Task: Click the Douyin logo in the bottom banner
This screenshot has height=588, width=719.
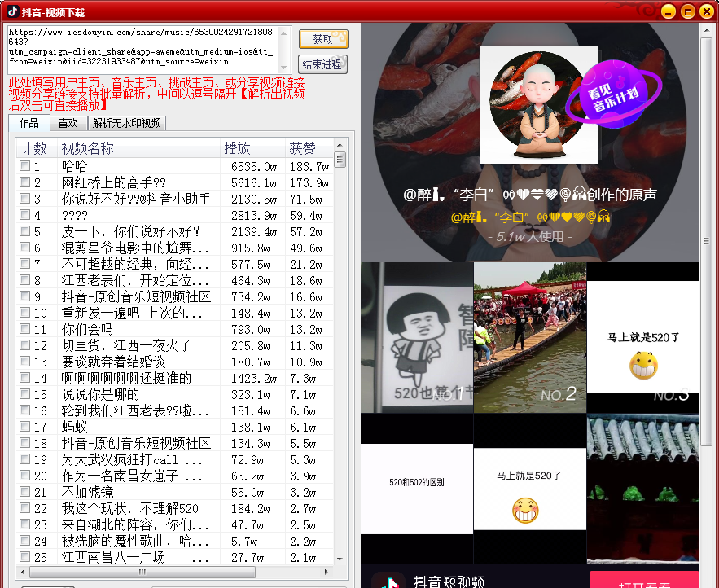Action: coord(388,580)
